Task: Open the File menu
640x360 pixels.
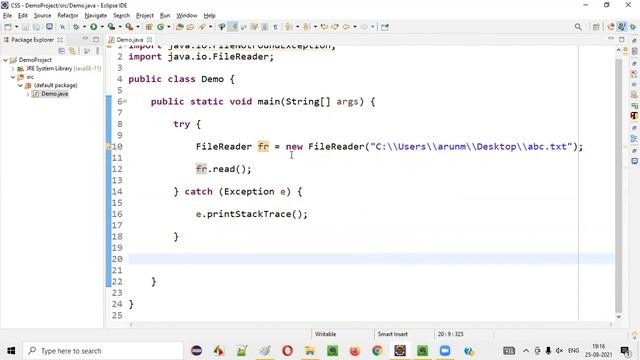Action: 7,16
